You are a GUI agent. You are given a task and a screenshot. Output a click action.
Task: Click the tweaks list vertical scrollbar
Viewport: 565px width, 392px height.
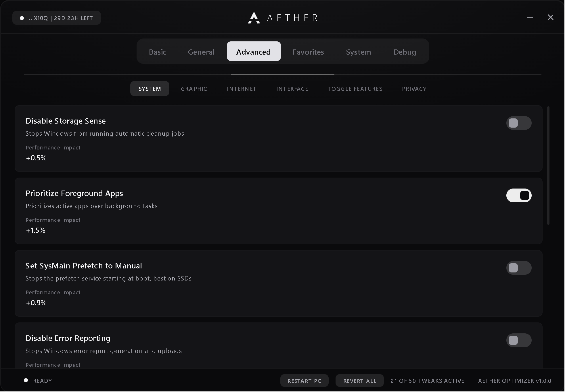click(x=548, y=166)
